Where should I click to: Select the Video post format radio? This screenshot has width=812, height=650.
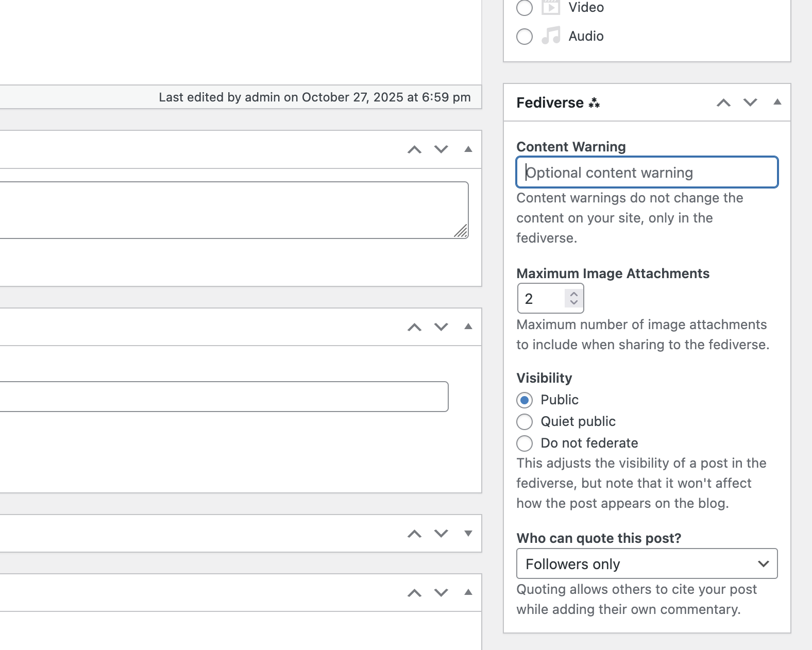pyautogui.click(x=525, y=8)
